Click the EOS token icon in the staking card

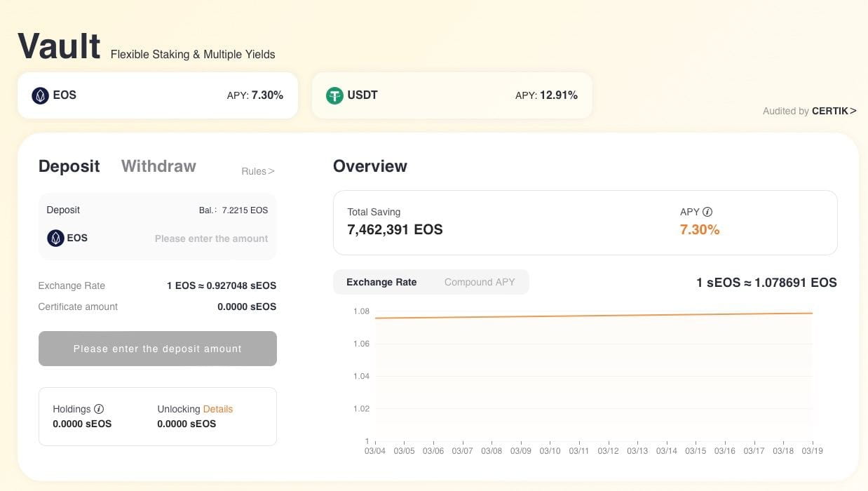(41, 95)
